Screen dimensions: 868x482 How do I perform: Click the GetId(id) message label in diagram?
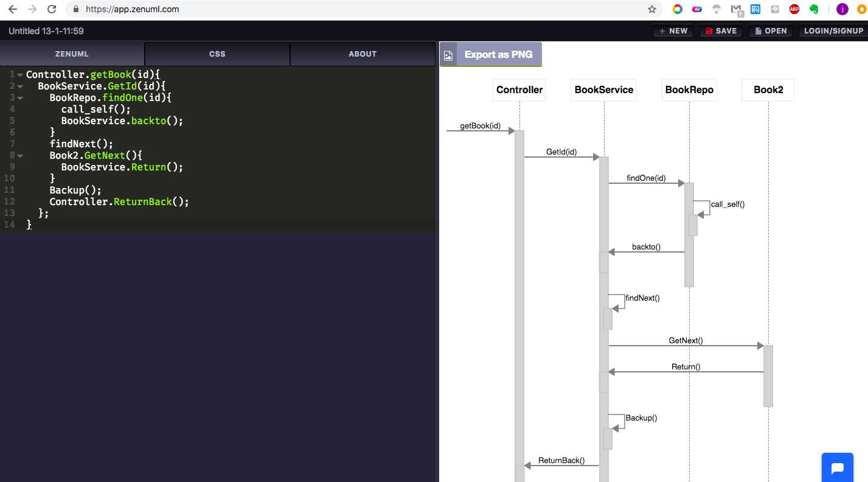pos(561,152)
